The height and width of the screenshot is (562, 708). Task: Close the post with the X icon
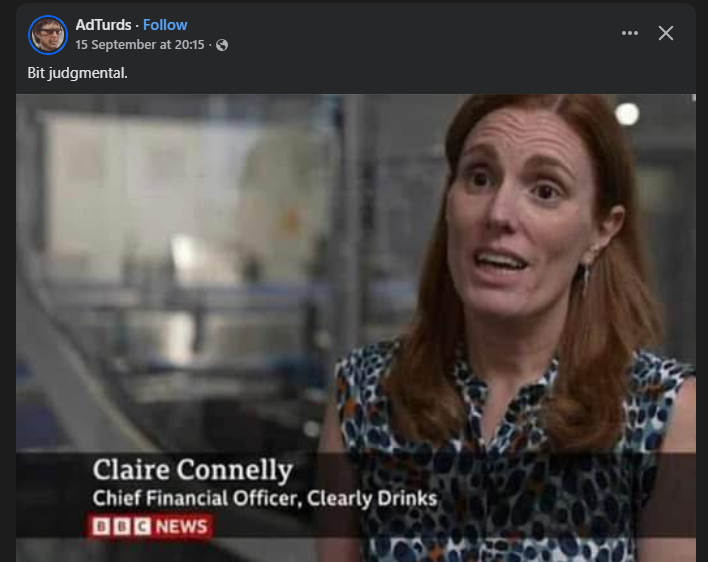coord(666,33)
